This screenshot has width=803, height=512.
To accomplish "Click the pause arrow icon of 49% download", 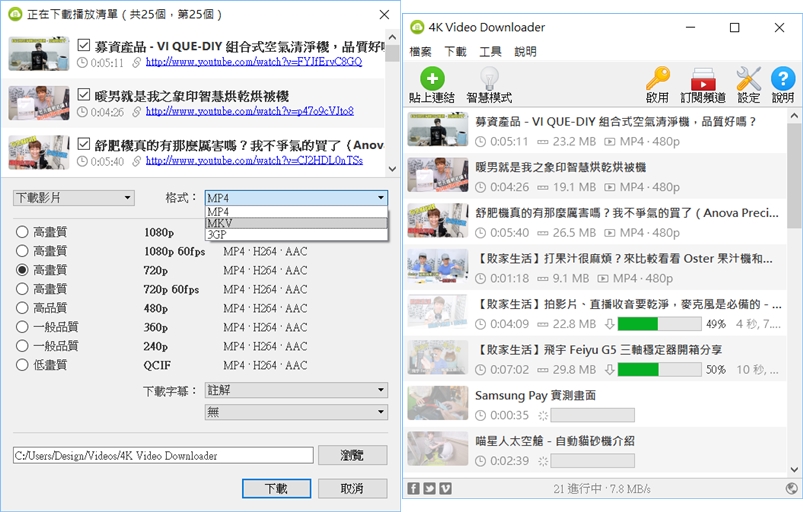I will click(609, 324).
